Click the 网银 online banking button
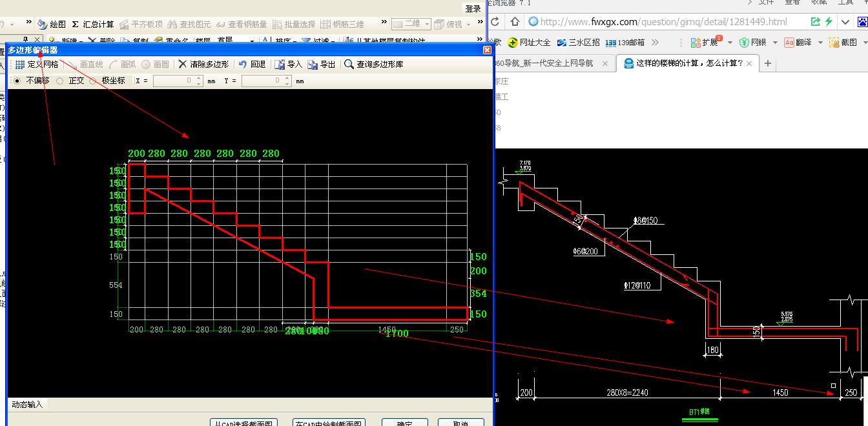868x426 pixels. pos(752,43)
